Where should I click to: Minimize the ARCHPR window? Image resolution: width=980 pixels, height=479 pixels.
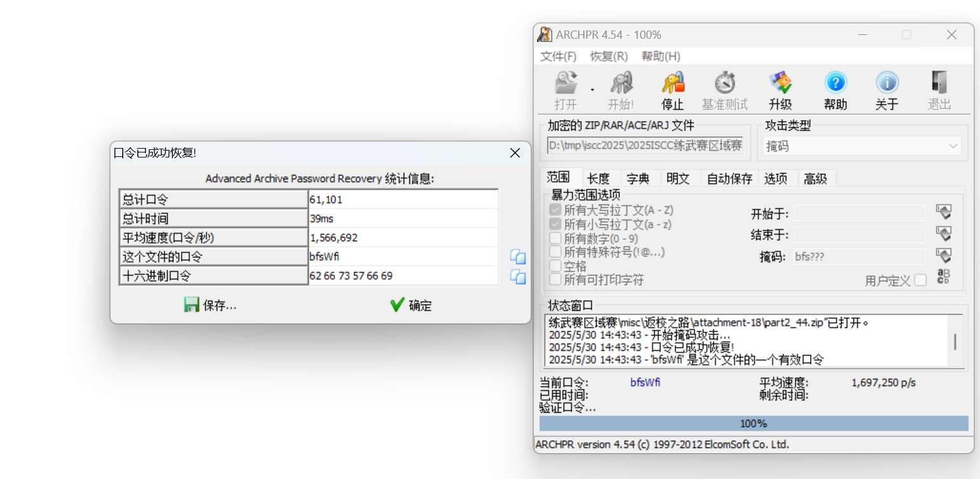coord(862,35)
